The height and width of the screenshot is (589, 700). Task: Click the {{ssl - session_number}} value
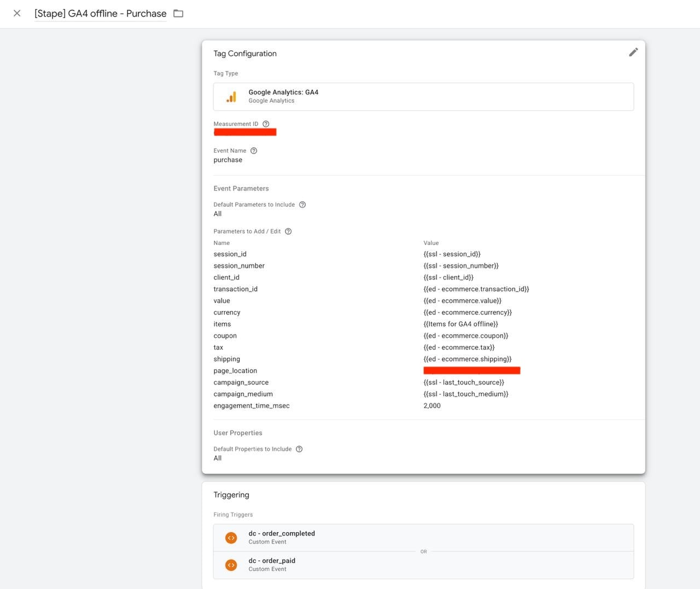pos(461,266)
